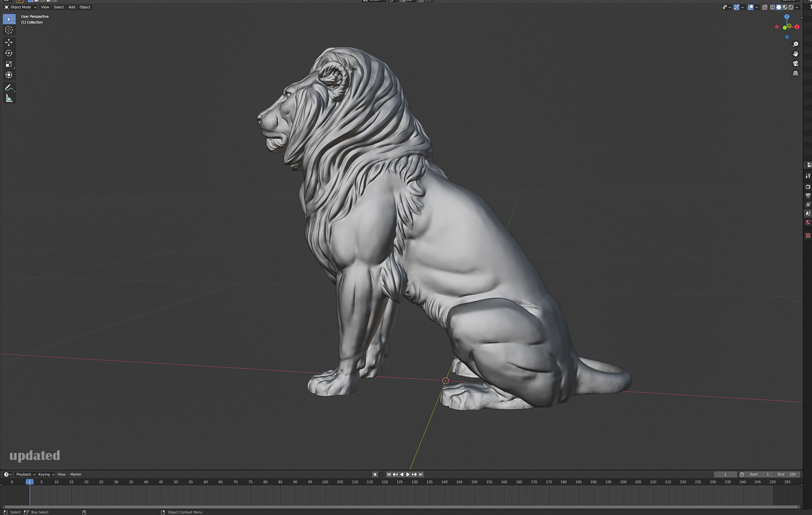
Task: Select the 3D Cursor tool
Action: [9, 30]
